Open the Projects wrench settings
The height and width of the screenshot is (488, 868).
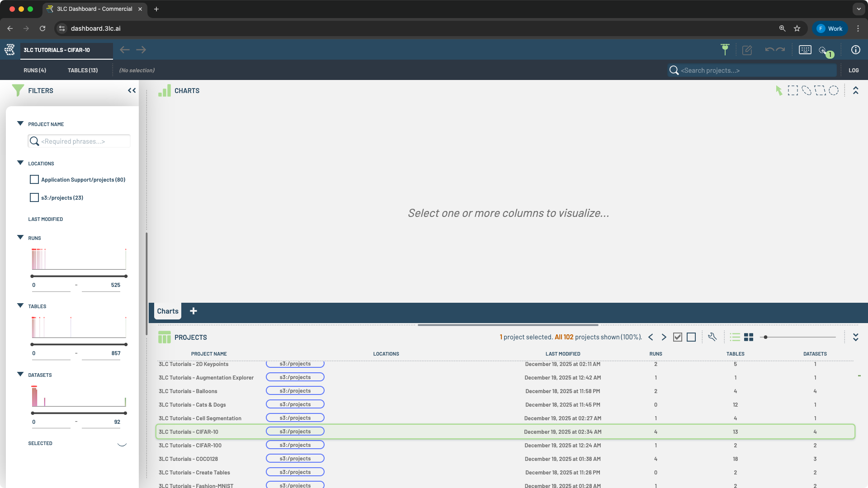point(712,337)
